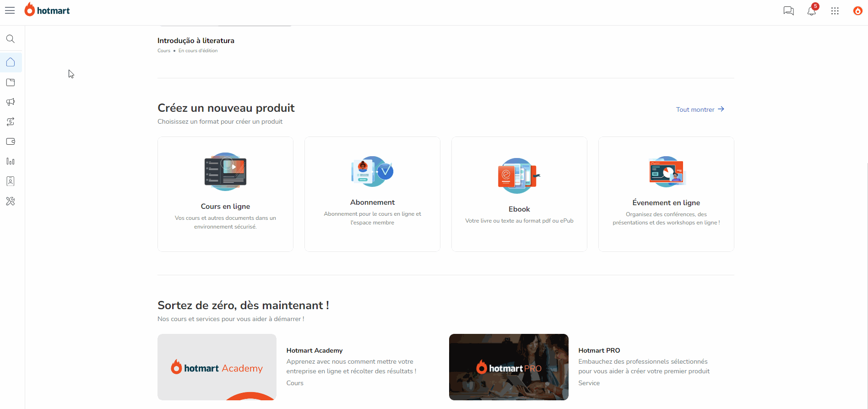Open the sidebar bar chart analytics icon
The image size is (868, 409).
click(x=11, y=161)
